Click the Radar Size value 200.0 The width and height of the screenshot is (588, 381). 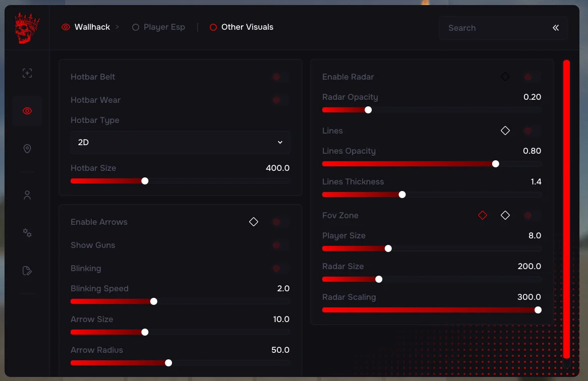[529, 267]
